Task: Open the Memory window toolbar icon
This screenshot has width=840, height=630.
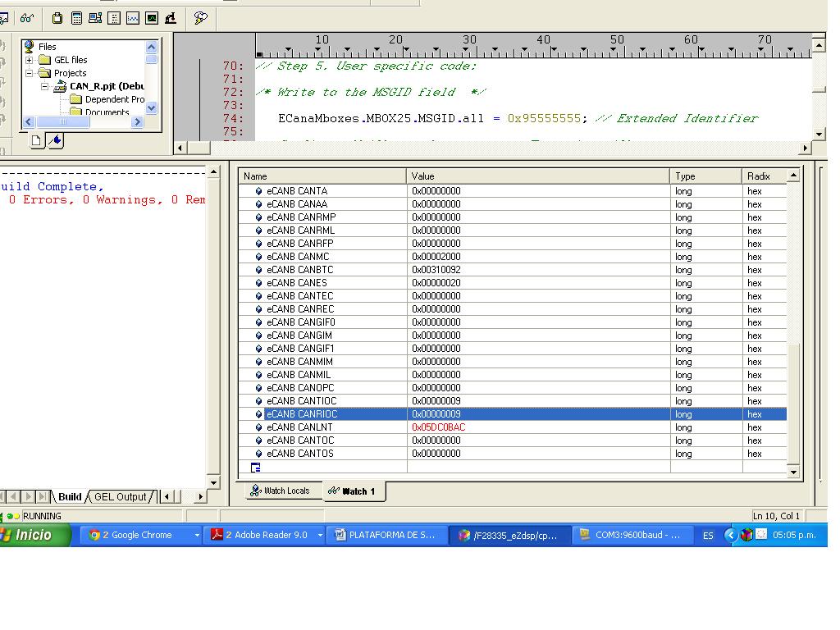Action: pyautogui.click(x=77, y=16)
